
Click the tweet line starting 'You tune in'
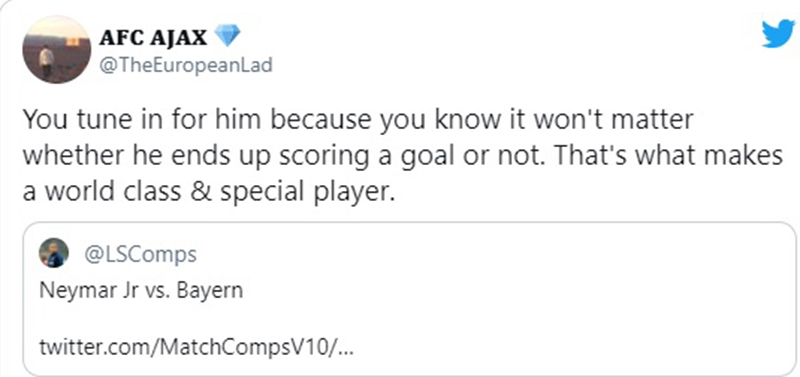tap(358, 120)
